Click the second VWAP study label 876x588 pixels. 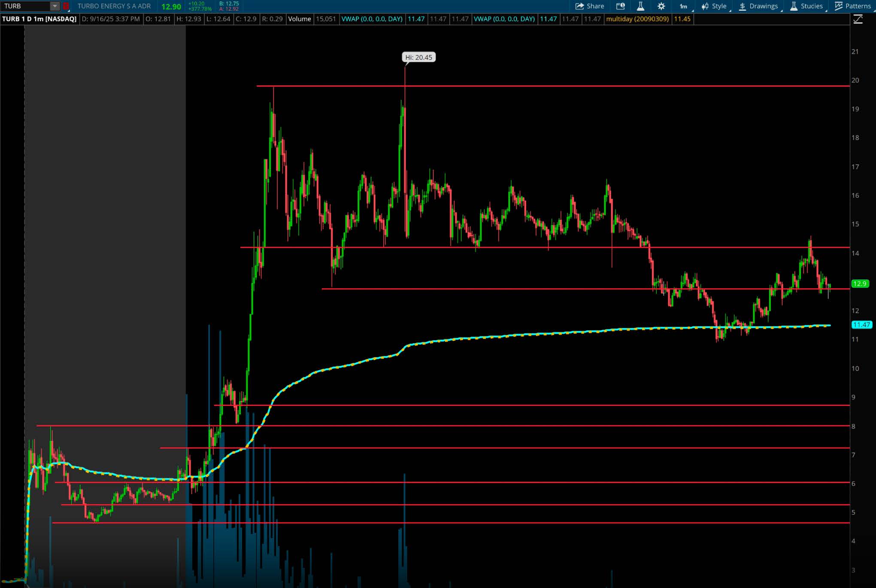[x=504, y=19]
